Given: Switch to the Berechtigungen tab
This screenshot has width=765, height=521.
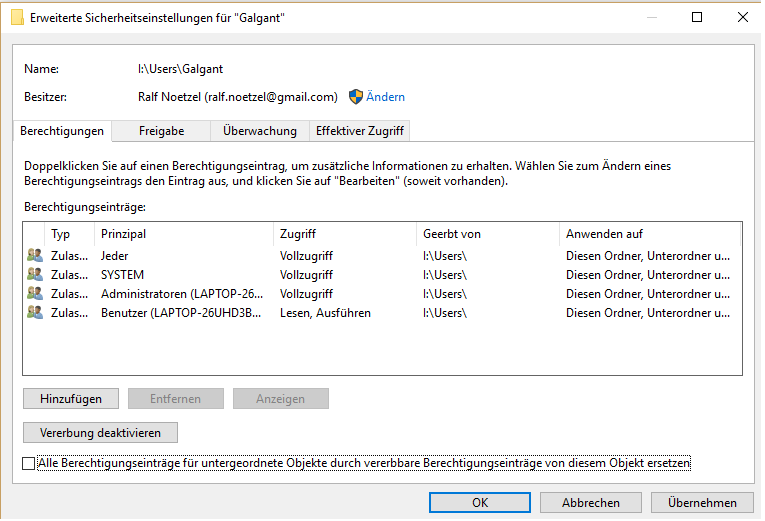Looking at the screenshot, I should pos(62,131).
